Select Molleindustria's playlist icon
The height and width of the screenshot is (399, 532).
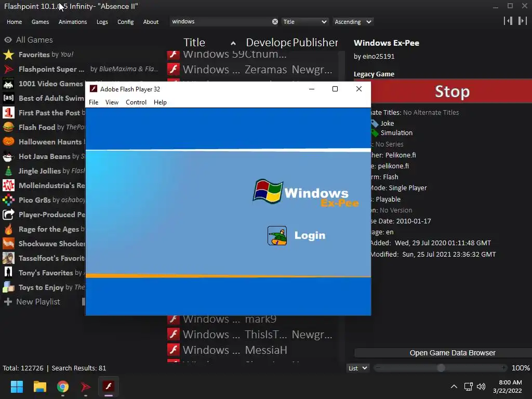pos(8,185)
